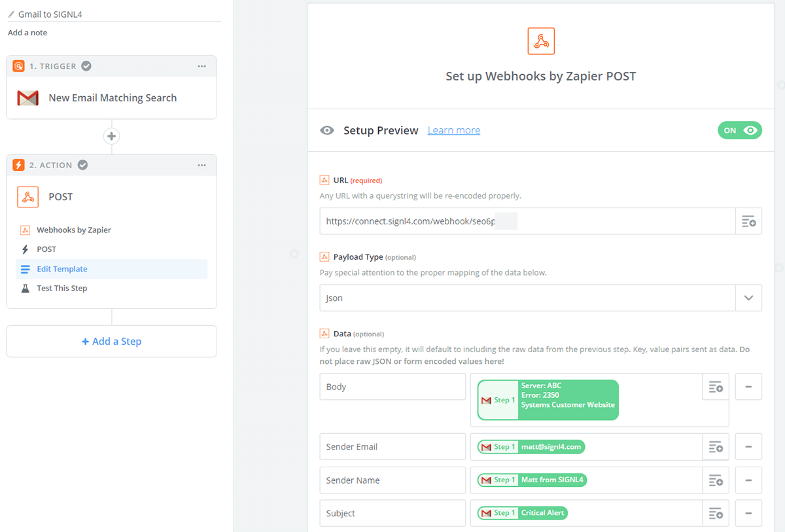Viewport: 785px width, 532px height.
Task: Toggle the Setup Preview ON switch
Action: tap(740, 130)
